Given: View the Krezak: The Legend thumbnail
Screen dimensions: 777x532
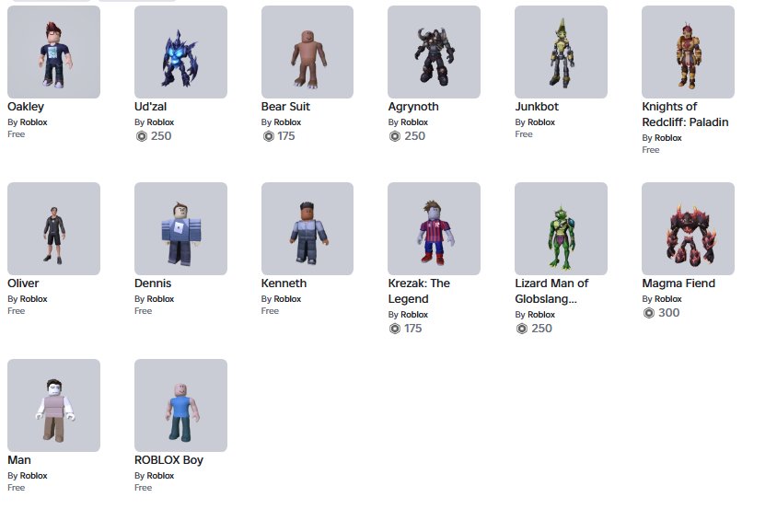Looking at the screenshot, I should (435, 229).
